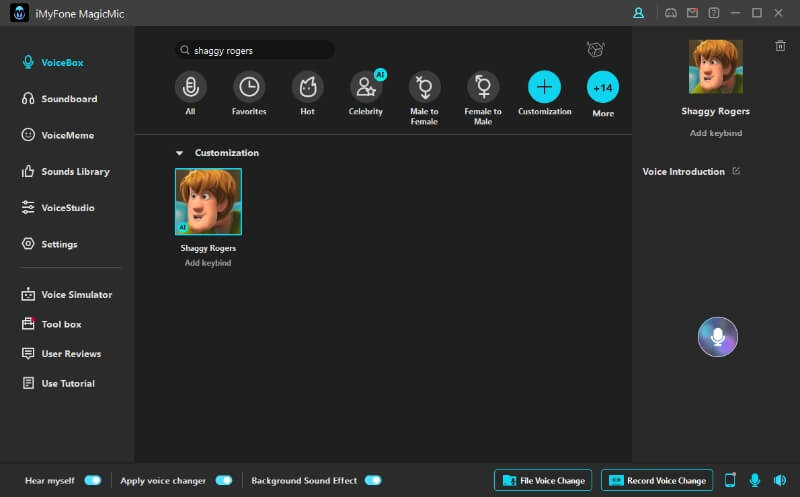Switch to VoiceStudio
The height and width of the screenshot is (497, 800).
click(58, 208)
